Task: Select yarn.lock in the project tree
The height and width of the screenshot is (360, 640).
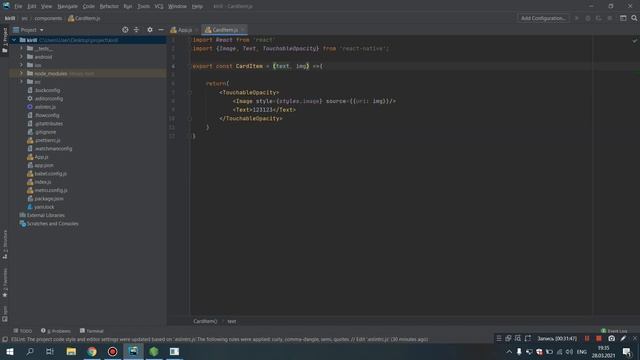Action: (44, 207)
